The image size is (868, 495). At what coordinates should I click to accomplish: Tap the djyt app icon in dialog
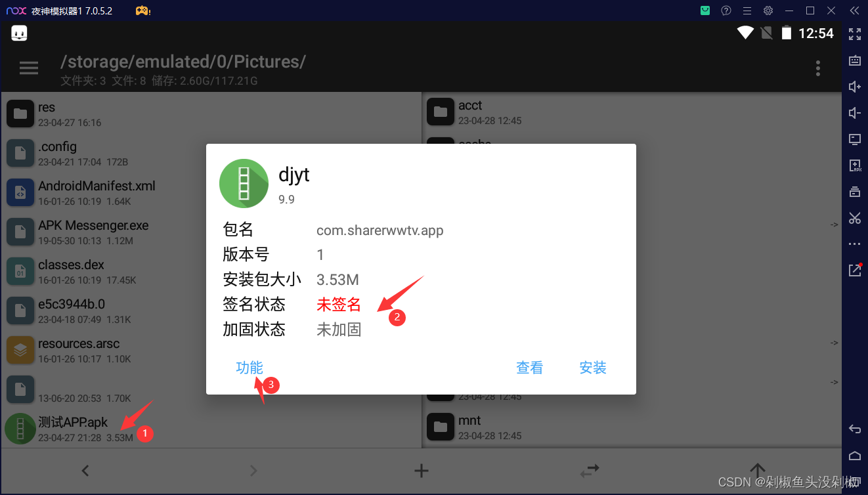(x=244, y=183)
